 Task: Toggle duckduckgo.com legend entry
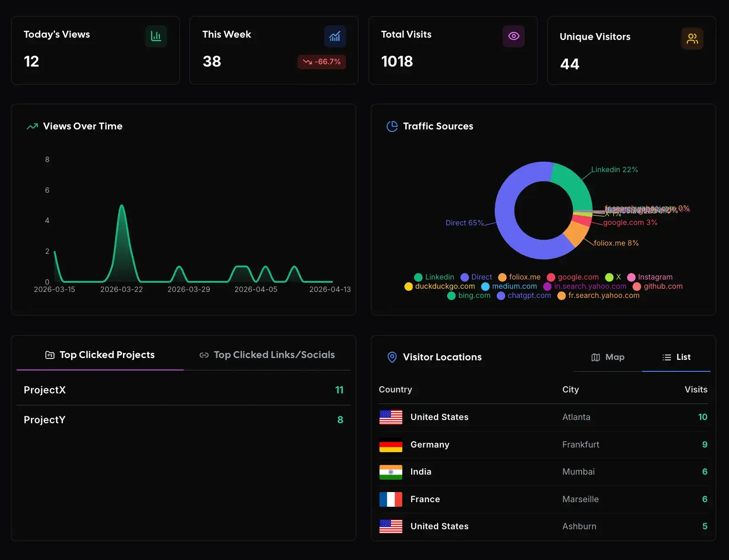(x=440, y=286)
